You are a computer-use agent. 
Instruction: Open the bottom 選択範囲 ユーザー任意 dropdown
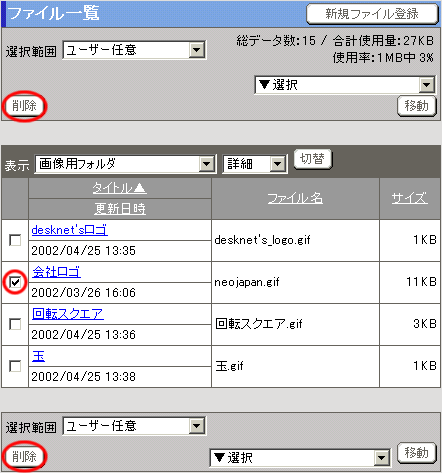click(134, 426)
